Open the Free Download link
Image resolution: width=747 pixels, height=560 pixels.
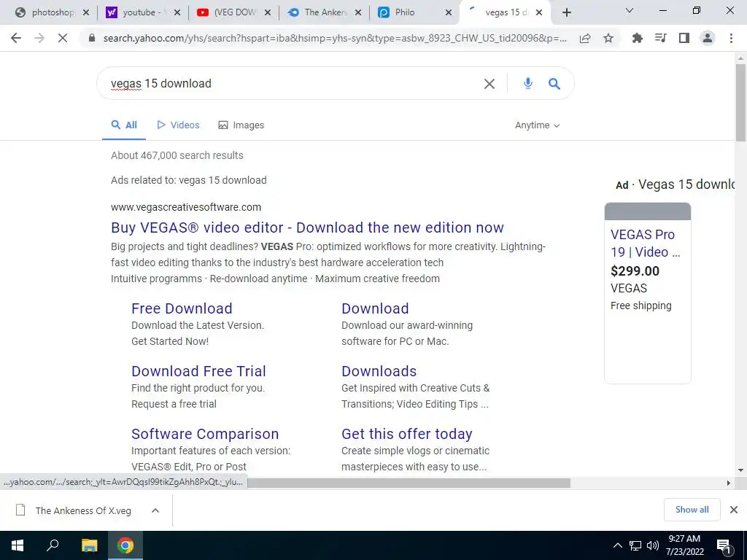click(182, 308)
